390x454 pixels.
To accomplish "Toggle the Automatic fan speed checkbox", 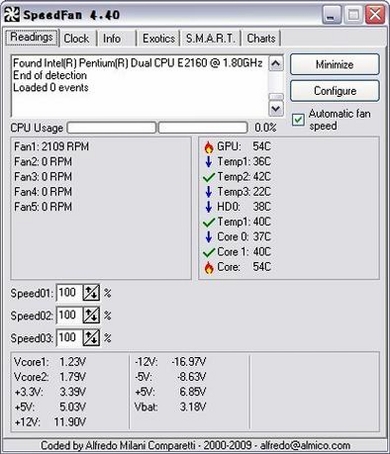I will [298, 120].
